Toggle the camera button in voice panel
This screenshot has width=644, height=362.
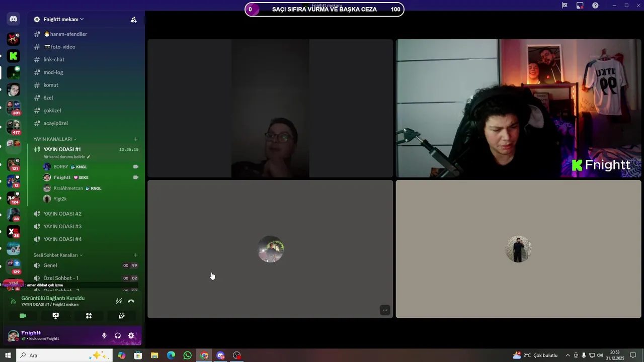coord(23,316)
